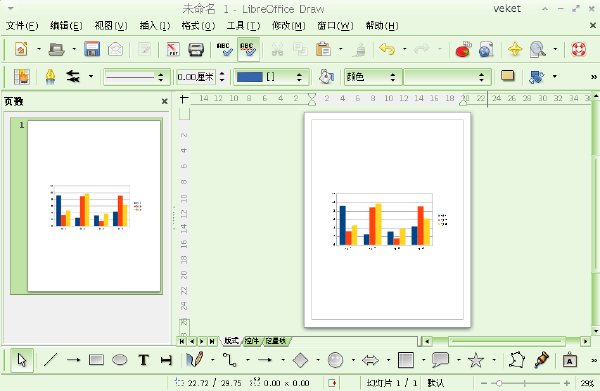Click the zoom slider in status bar
600x391 pixels.
(525, 383)
